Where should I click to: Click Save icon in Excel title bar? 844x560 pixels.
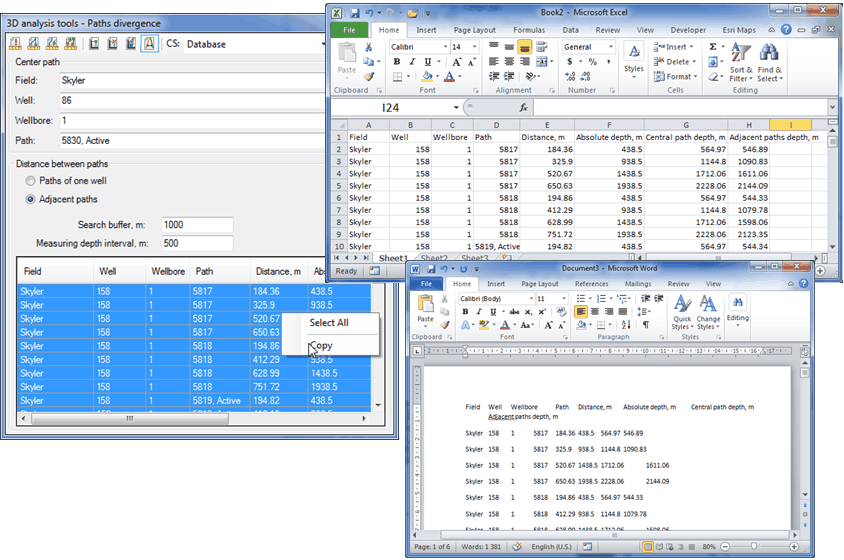click(355, 12)
